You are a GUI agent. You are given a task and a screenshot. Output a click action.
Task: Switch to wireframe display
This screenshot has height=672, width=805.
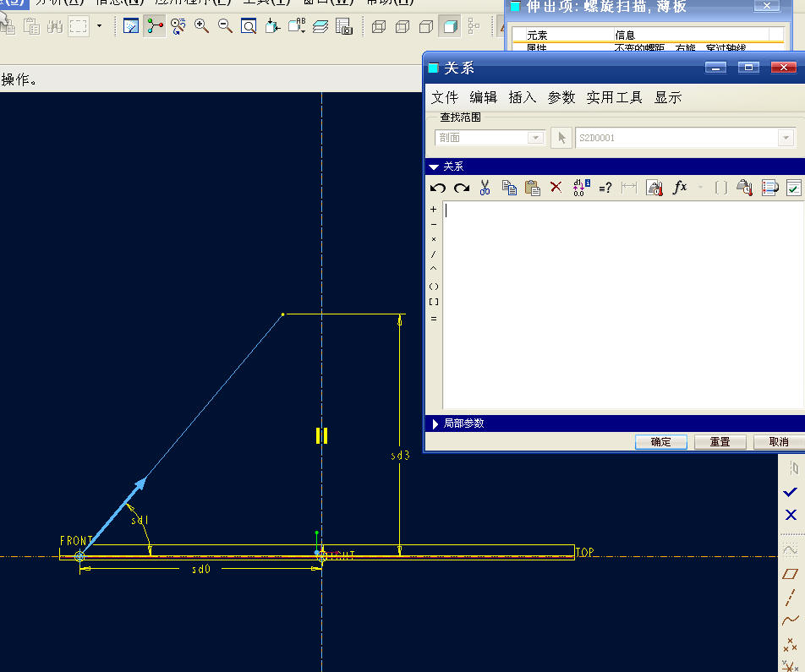378,27
